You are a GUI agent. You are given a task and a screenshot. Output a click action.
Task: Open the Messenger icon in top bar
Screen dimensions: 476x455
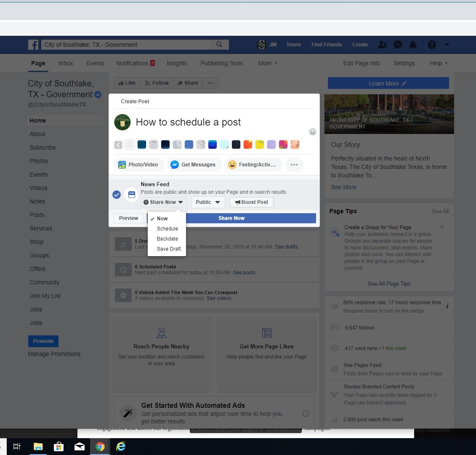(398, 45)
